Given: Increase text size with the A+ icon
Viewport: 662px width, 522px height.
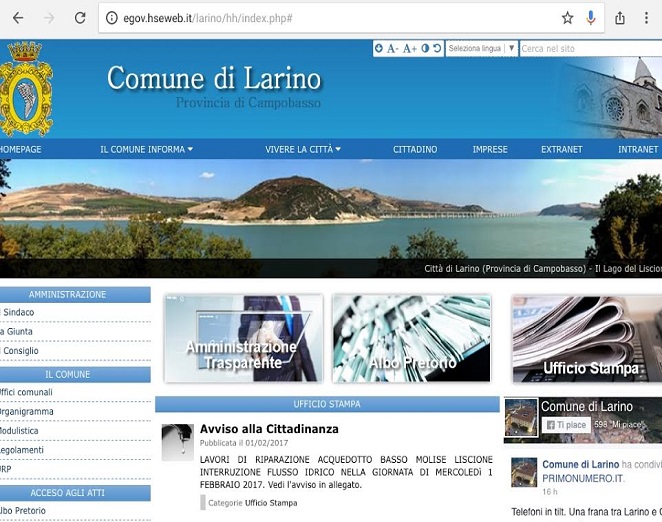Looking at the screenshot, I should point(409,48).
